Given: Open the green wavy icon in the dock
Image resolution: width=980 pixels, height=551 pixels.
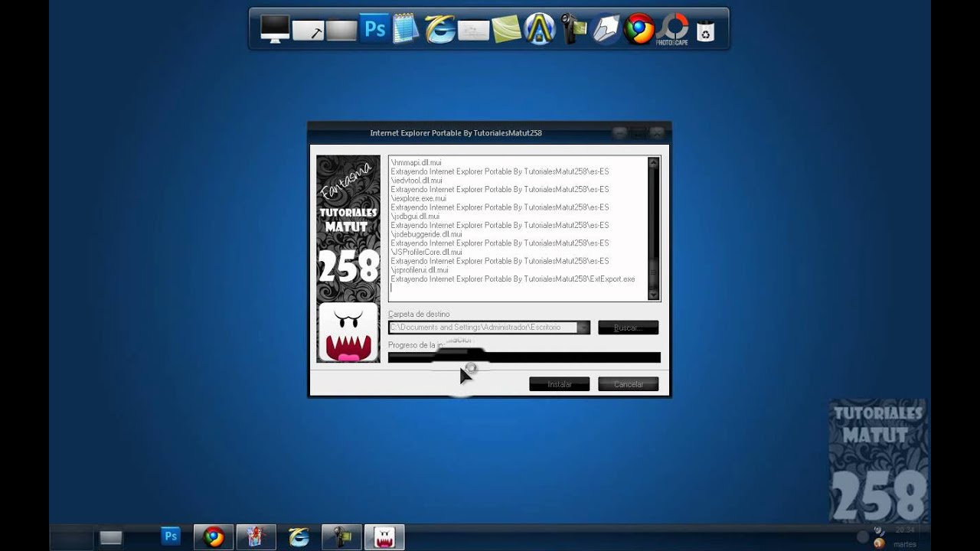Looking at the screenshot, I should (506, 30).
